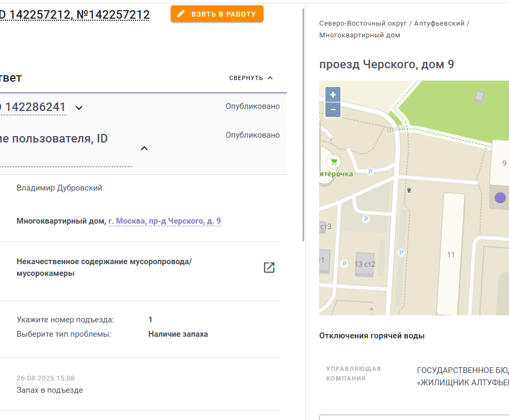Click the pencil icon on the orange button
509x420 pixels.
(181, 14)
